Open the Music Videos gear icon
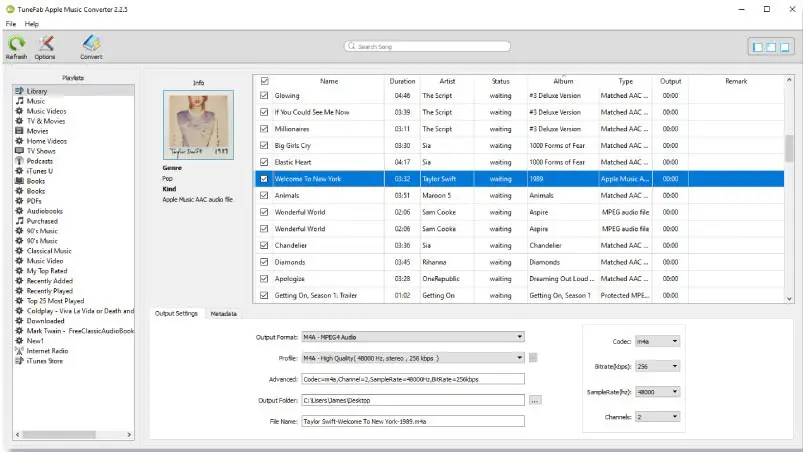This screenshot has width=803, height=452. click(x=19, y=111)
